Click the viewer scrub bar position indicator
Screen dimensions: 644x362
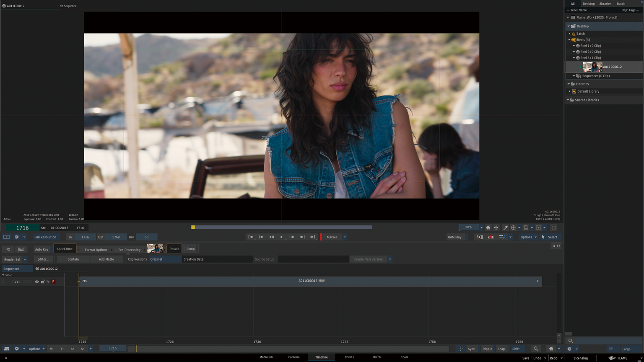(x=193, y=227)
